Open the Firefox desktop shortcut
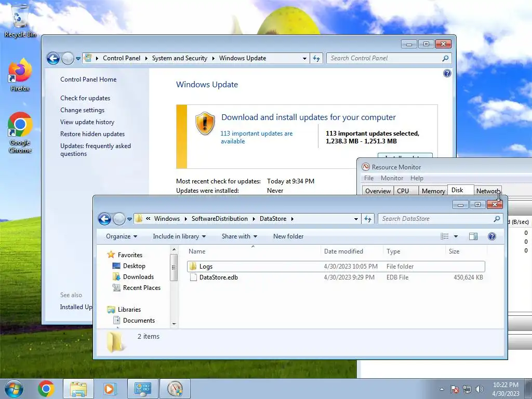The image size is (532, 399). (20, 75)
